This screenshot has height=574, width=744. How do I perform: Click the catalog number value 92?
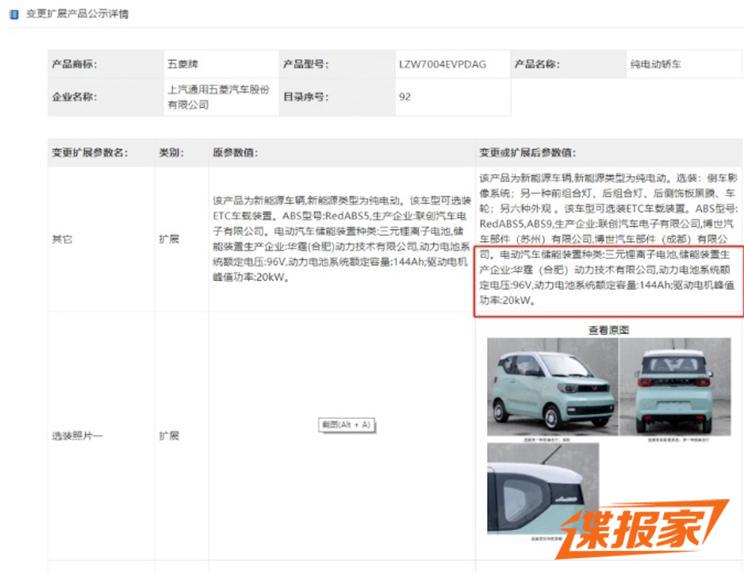click(405, 97)
